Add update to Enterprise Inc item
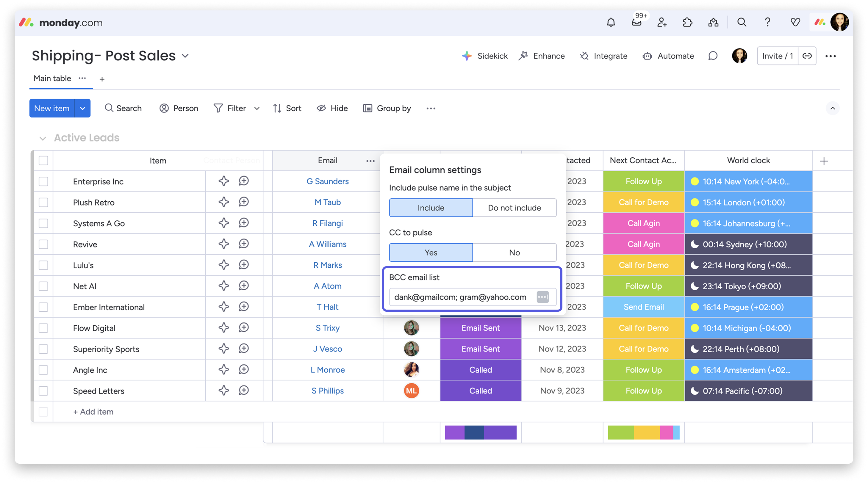This screenshot has width=868, height=483. 244,181
